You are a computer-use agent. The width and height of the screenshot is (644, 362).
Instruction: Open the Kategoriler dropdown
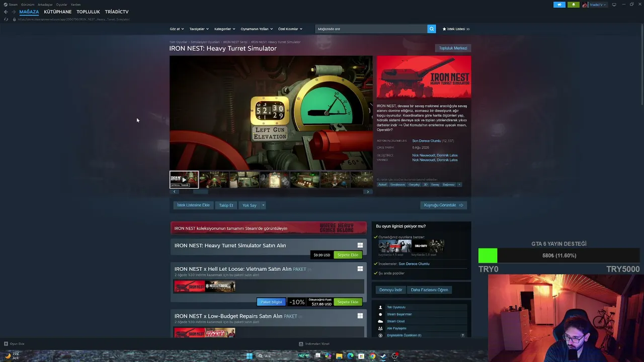click(224, 29)
